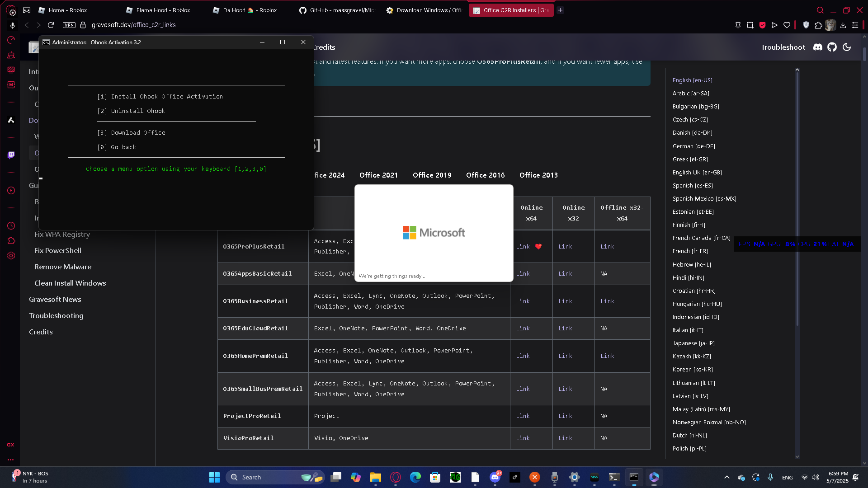868x488 pixels.
Task: Open Discord from the Windows taskbar
Action: [495, 477]
